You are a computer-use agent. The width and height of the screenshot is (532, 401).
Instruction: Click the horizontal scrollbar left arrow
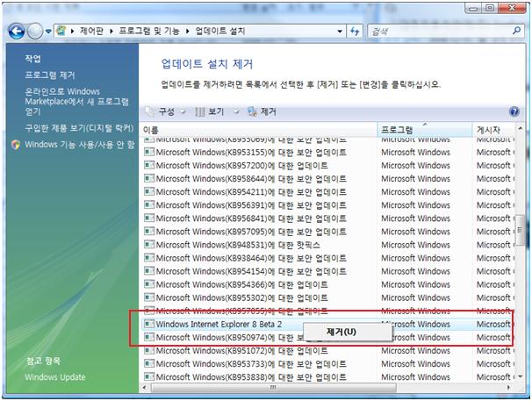point(145,387)
